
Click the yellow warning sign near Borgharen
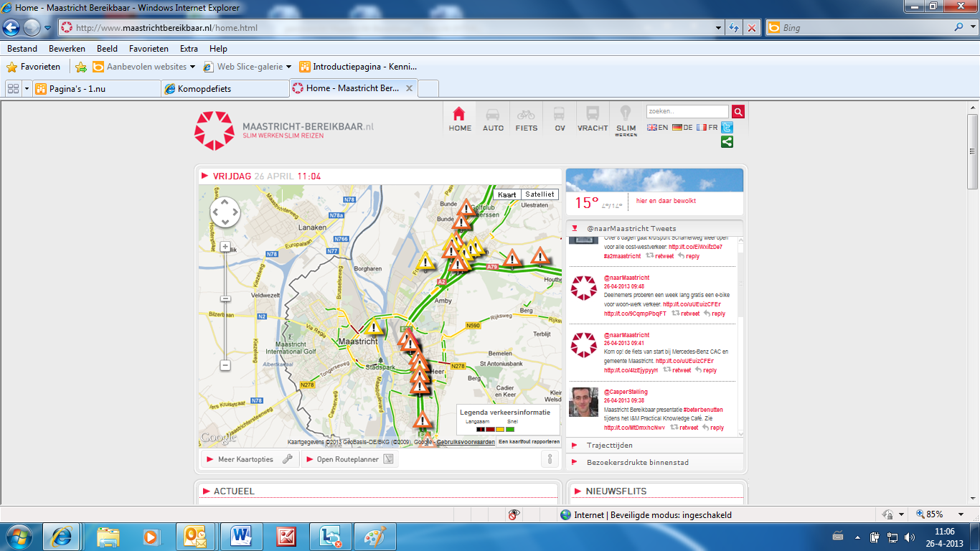[x=425, y=260]
